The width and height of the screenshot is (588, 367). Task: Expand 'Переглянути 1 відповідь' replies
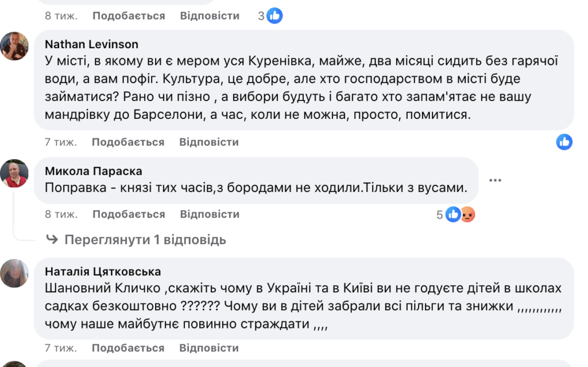pyautogui.click(x=145, y=239)
